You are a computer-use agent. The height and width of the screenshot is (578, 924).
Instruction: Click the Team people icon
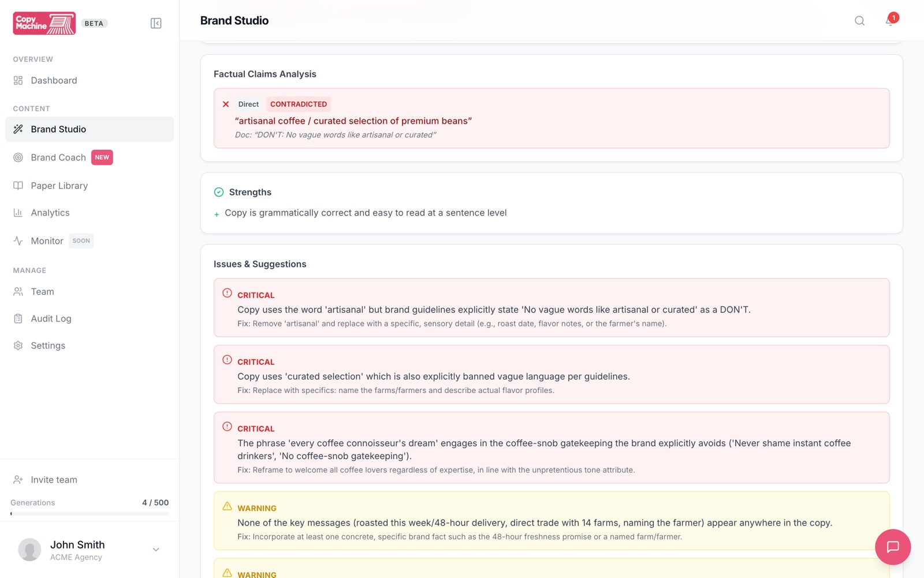coord(18,291)
